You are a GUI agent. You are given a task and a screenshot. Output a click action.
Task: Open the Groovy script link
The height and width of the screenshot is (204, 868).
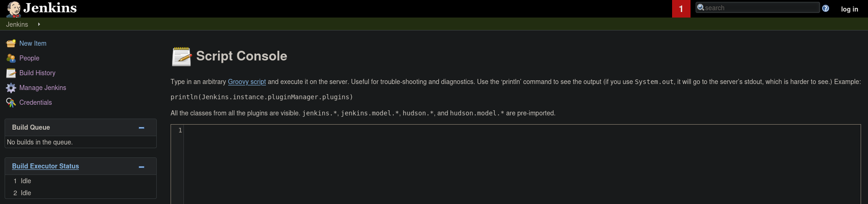point(247,82)
